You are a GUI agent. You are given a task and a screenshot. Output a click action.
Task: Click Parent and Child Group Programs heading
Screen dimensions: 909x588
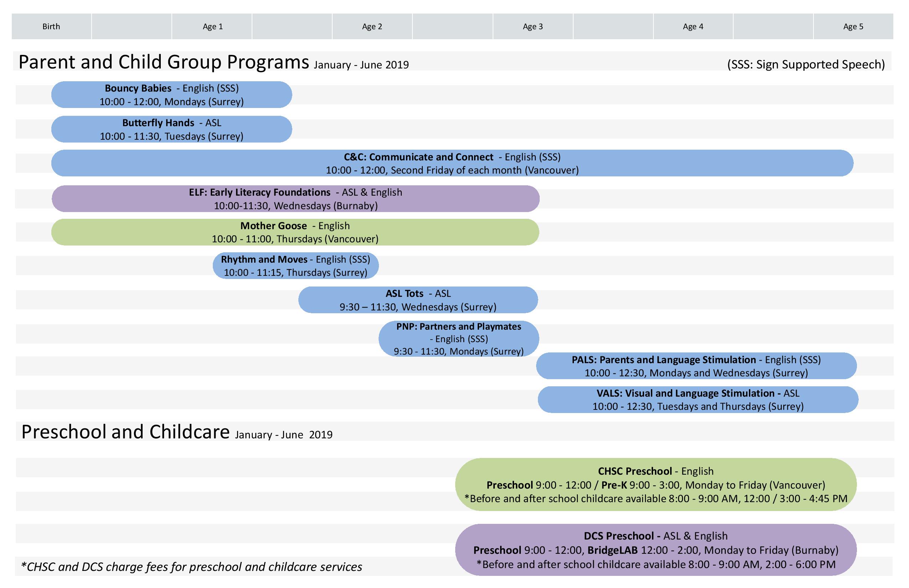(x=164, y=62)
